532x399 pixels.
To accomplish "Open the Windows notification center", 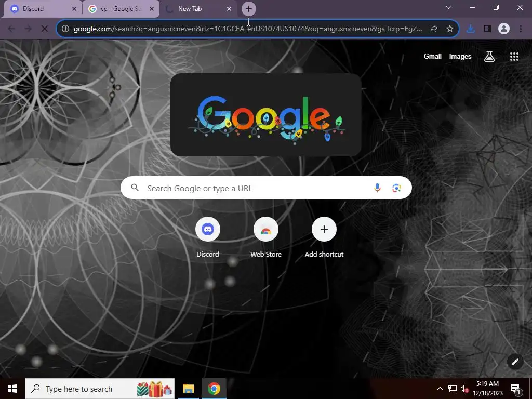I will [516, 389].
